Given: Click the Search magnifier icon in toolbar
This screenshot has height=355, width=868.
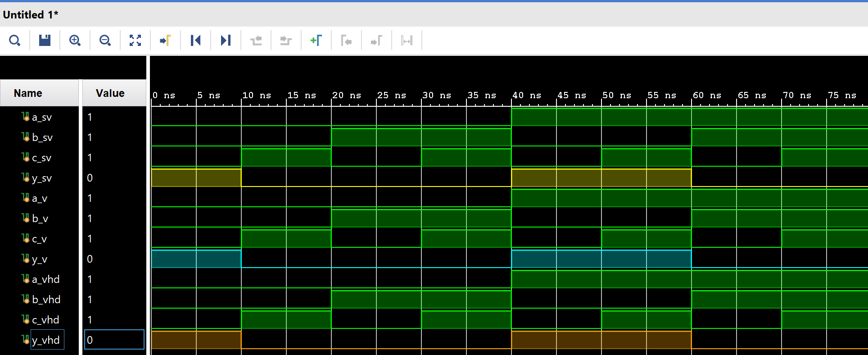Looking at the screenshot, I should pos(14,41).
